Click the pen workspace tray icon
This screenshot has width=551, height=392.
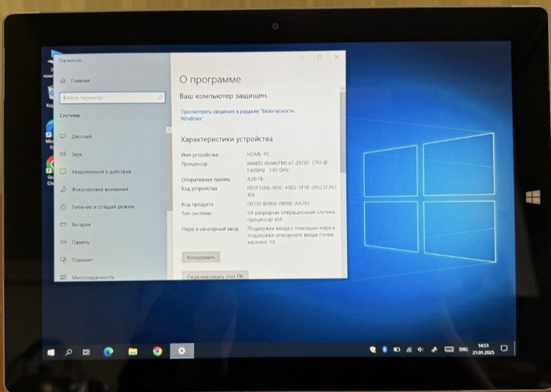(x=434, y=350)
